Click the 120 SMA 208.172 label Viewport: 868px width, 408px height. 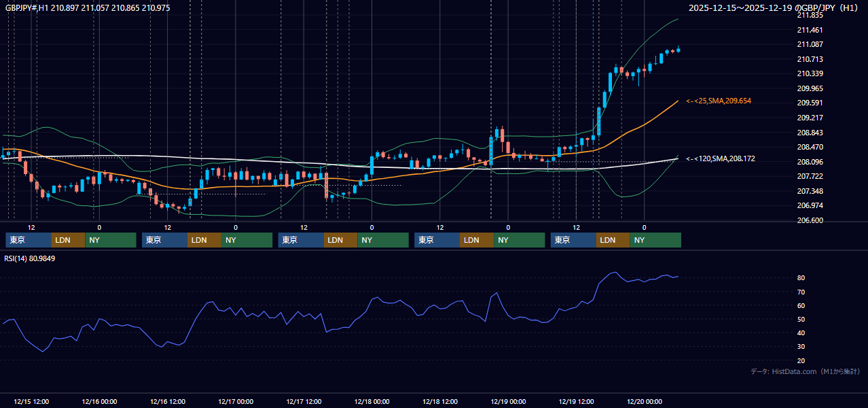pos(721,158)
